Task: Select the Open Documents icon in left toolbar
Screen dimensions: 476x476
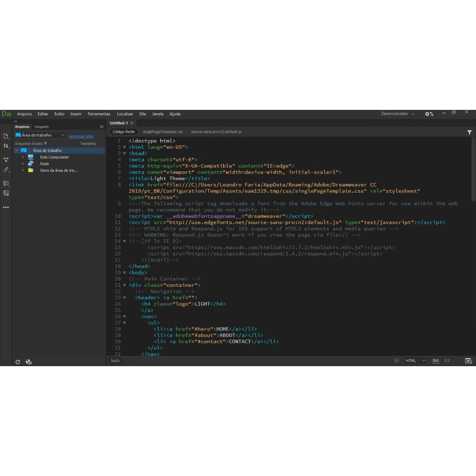Action: pyautogui.click(x=6, y=137)
